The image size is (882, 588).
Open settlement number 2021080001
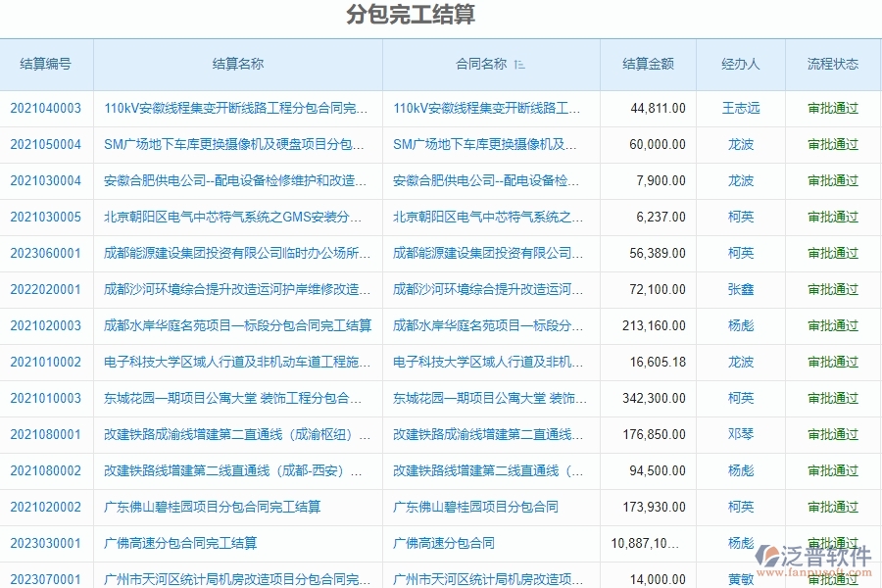tap(46, 434)
